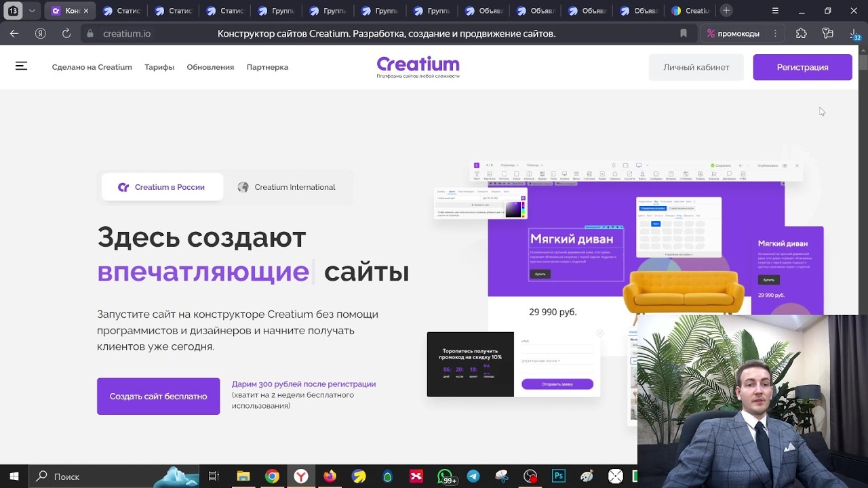Close the active Creatium constructor tab
Viewport: 868px width, 488px height.
(x=86, y=11)
